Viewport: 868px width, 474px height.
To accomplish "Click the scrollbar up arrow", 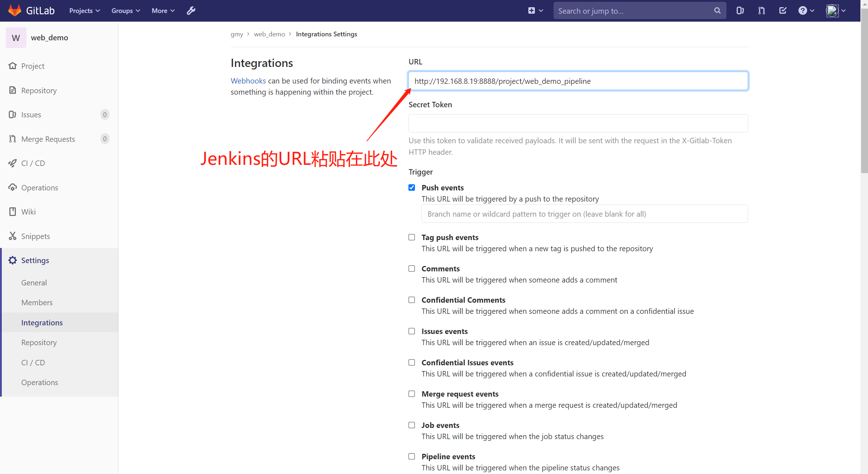I will pos(864,4).
